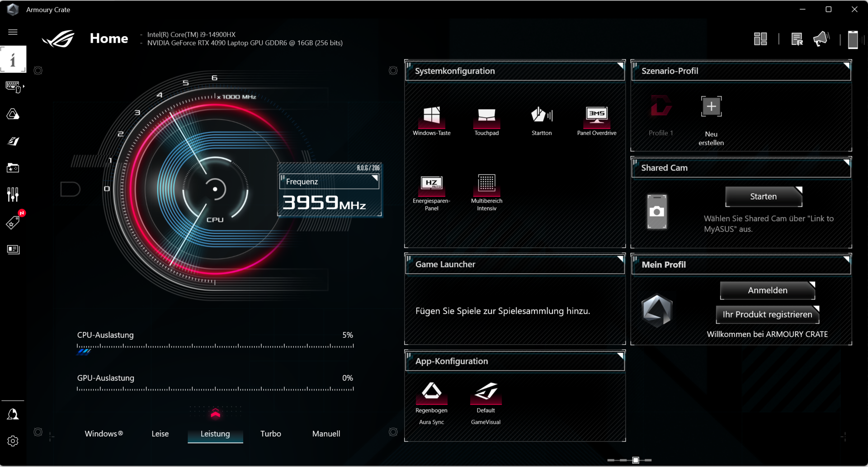This screenshot has height=467, width=868.
Task: Open Game Library sidebar icon
Action: (x=13, y=168)
